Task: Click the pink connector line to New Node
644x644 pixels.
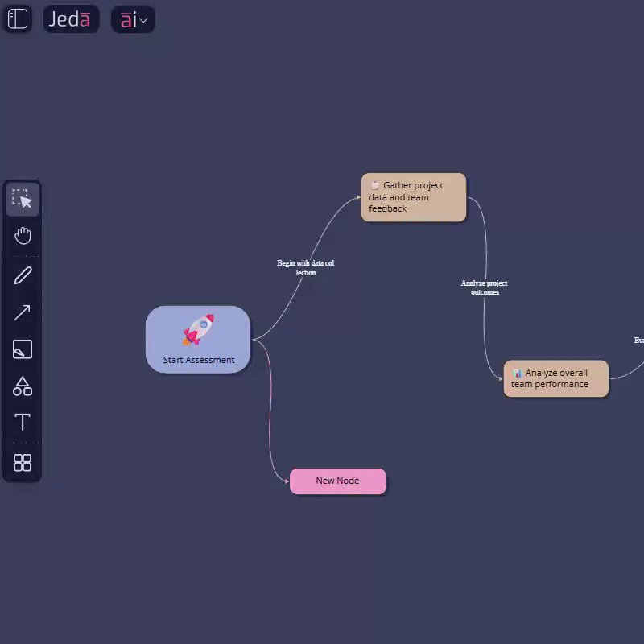Action: click(270, 419)
